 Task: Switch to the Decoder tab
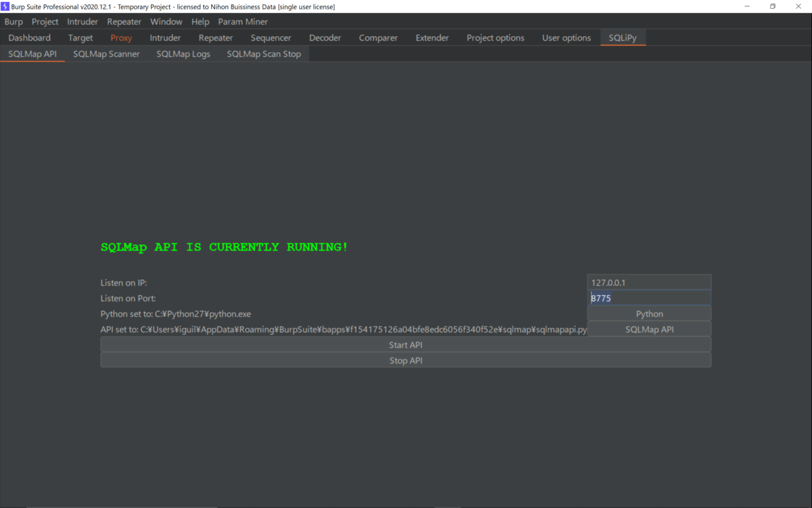click(x=325, y=38)
